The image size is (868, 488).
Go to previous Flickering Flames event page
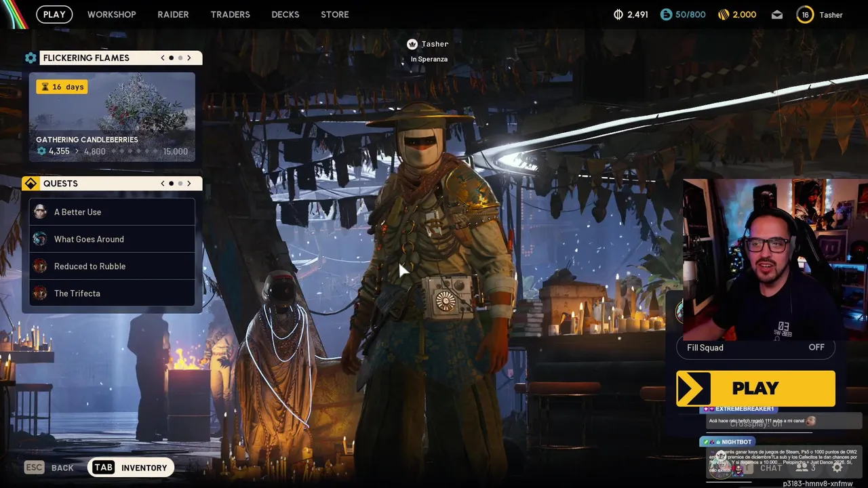coord(163,58)
